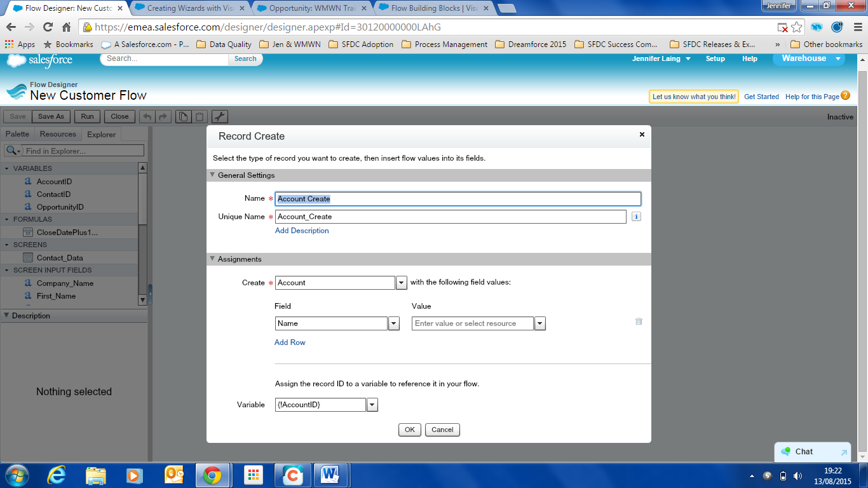Switch to the Resources tab
The height and width of the screenshot is (488, 868).
coord(58,134)
